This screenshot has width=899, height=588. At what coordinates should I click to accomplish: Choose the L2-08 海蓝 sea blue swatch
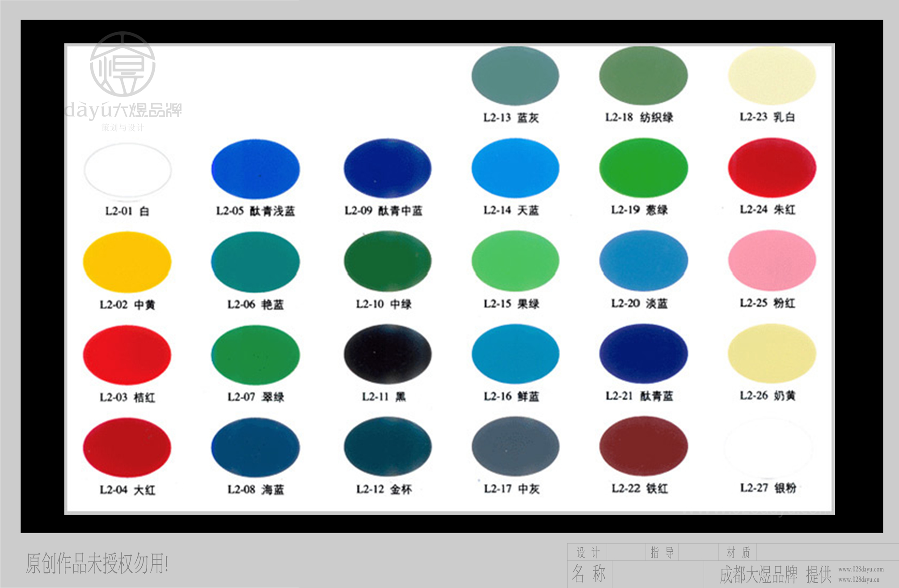[x=255, y=447]
